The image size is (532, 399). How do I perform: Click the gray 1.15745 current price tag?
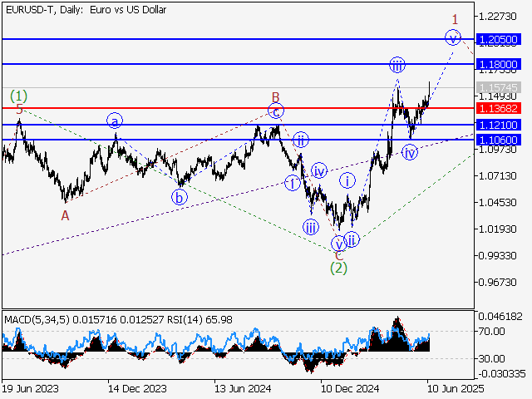tap(500, 87)
